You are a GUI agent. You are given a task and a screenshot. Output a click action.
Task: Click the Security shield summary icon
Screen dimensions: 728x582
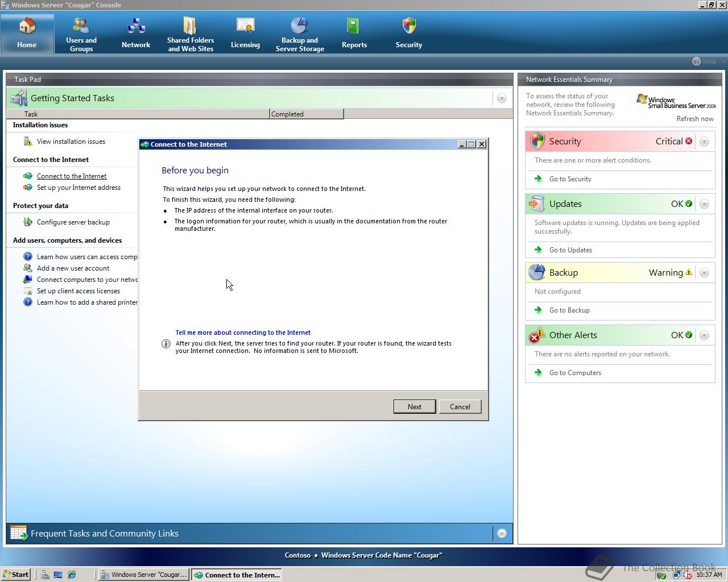[537, 141]
